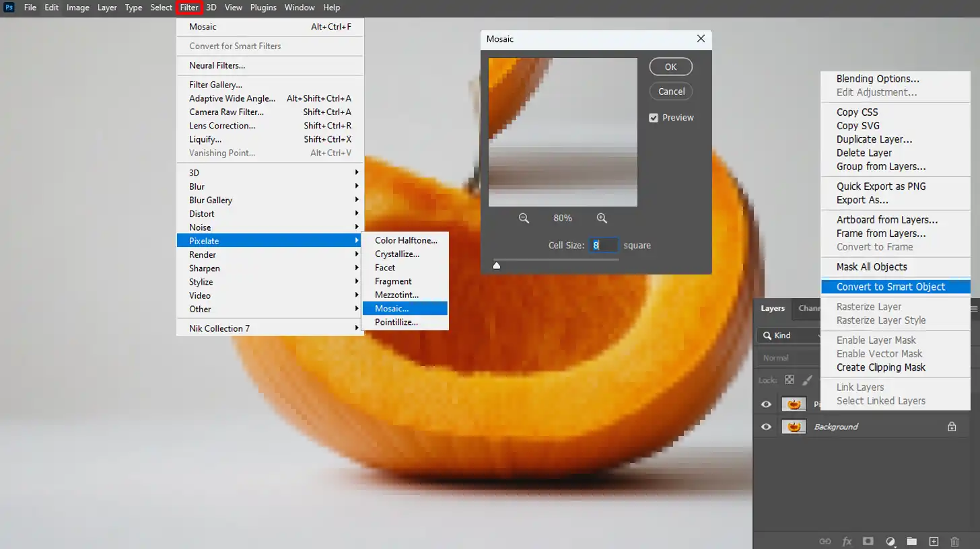Click the Mosaic preview image area
The height and width of the screenshot is (549, 980).
[x=563, y=132]
